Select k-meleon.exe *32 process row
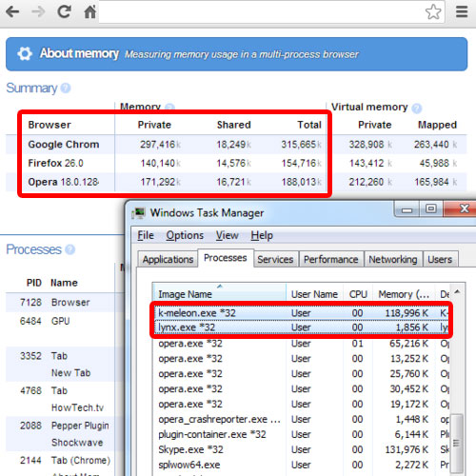Screen dimensions: 476x476 301,313
